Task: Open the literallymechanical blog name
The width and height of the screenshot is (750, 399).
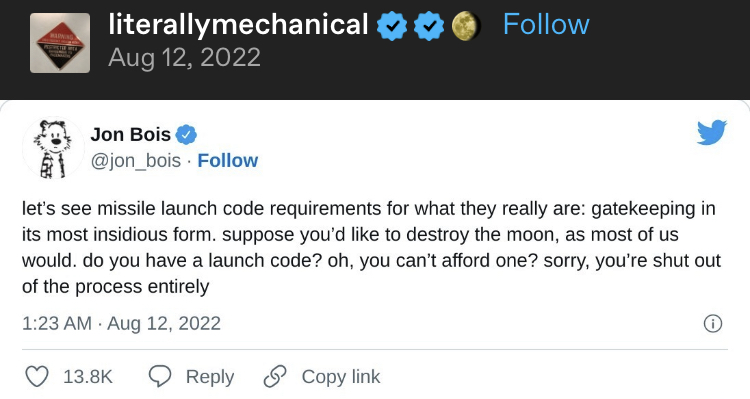Action: (x=238, y=24)
